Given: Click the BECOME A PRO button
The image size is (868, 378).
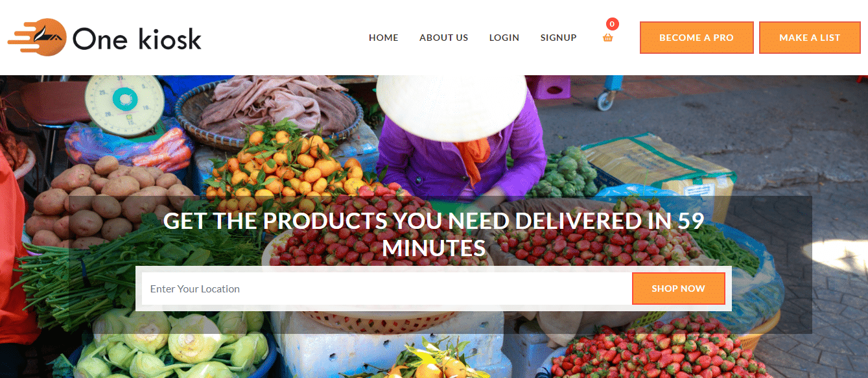Looking at the screenshot, I should pyautogui.click(x=697, y=38).
